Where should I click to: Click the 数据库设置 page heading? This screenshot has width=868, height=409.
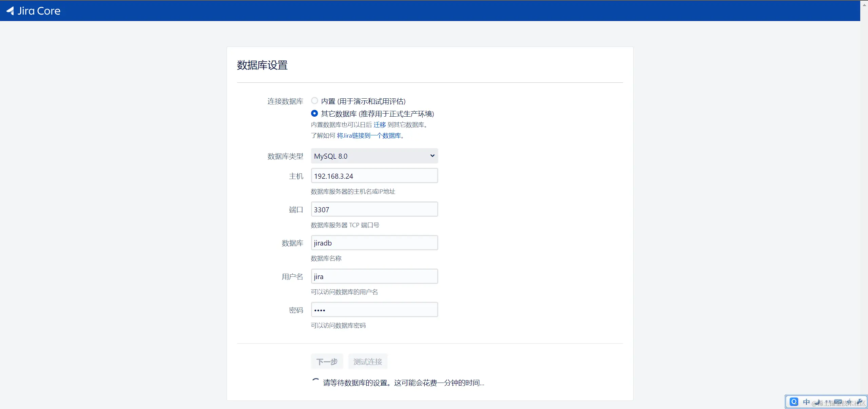click(262, 65)
